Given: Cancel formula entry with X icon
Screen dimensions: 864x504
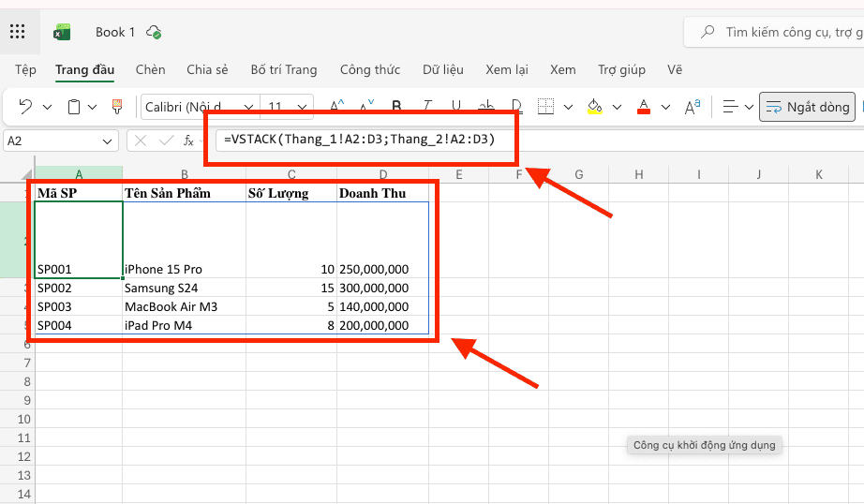Looking at the screenshot, I should [x=141, y=141].
